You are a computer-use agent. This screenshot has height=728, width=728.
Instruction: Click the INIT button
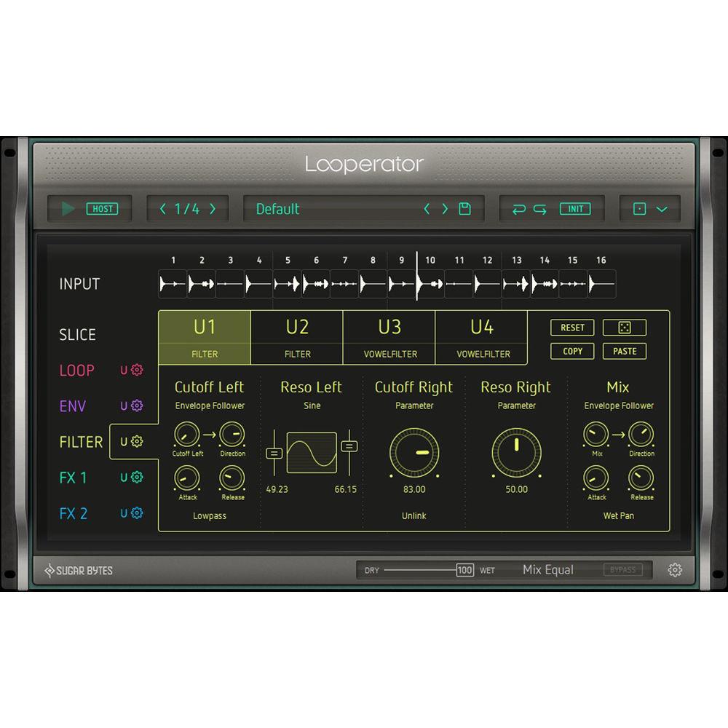click(575, 209)
